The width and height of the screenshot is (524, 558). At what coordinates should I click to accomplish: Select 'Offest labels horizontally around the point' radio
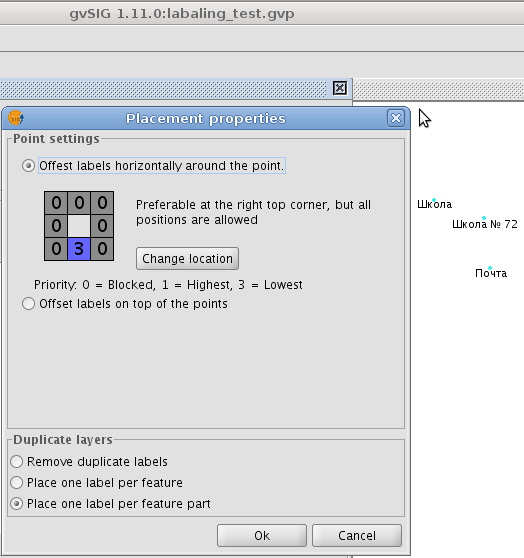[x=28, y=165]
